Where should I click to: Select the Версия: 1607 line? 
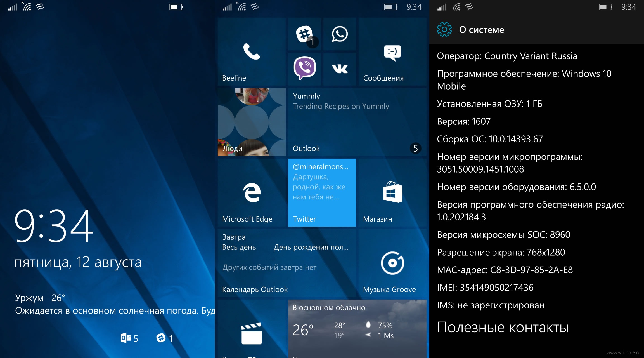point(464,121)
